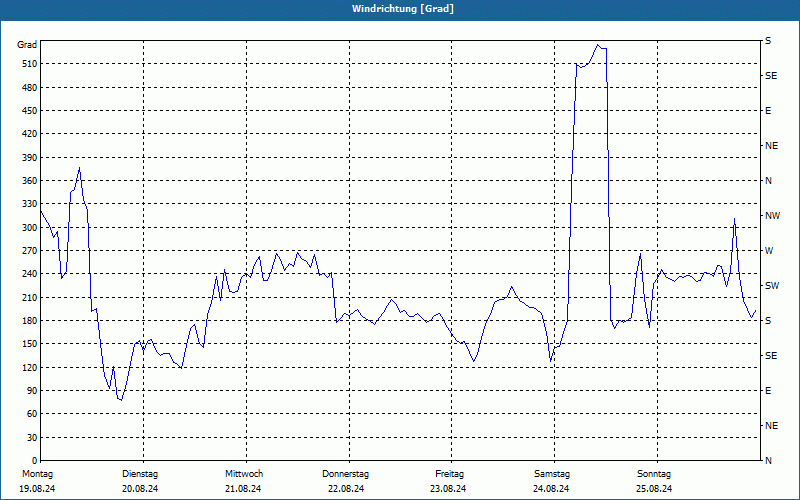The width and height of the screenshot is (800, 500).
Task: Select the Grad axis unit label
Action: (27, 45)
